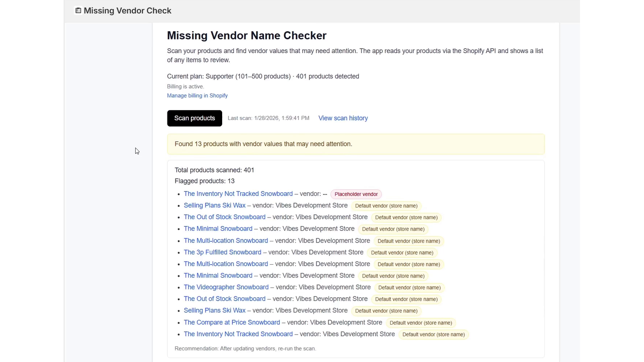Open The Compare at Price Snowboard link
This screenshot has height=362, width=644.
click(231, 323)
